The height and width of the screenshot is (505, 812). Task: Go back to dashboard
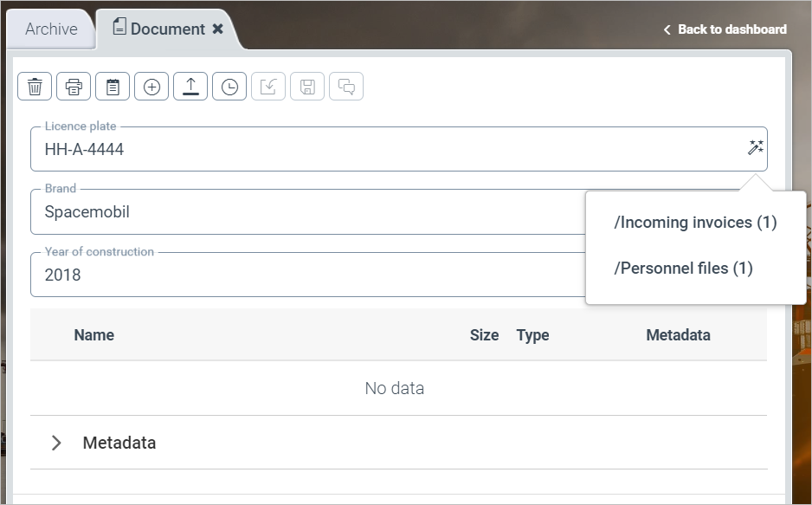pos(725,29)
